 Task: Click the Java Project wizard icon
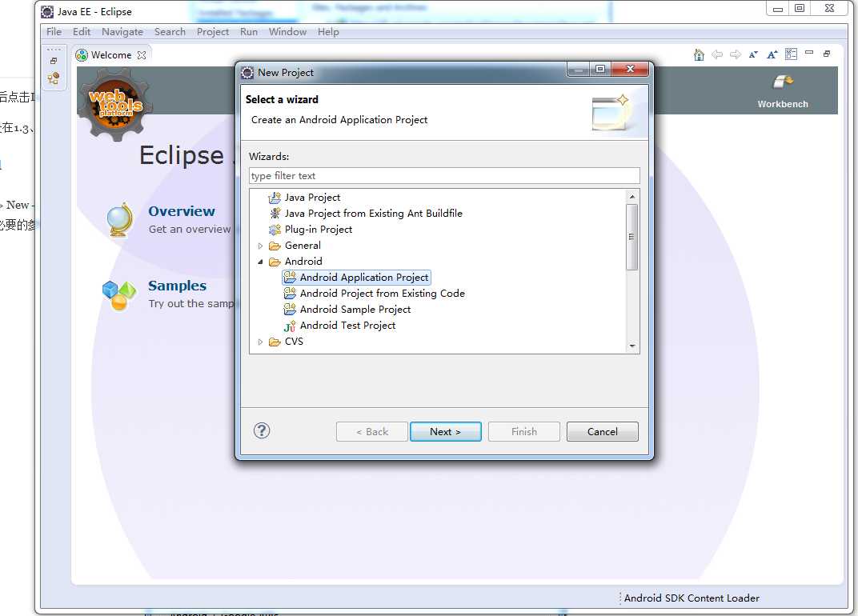(x=275, y=198)
